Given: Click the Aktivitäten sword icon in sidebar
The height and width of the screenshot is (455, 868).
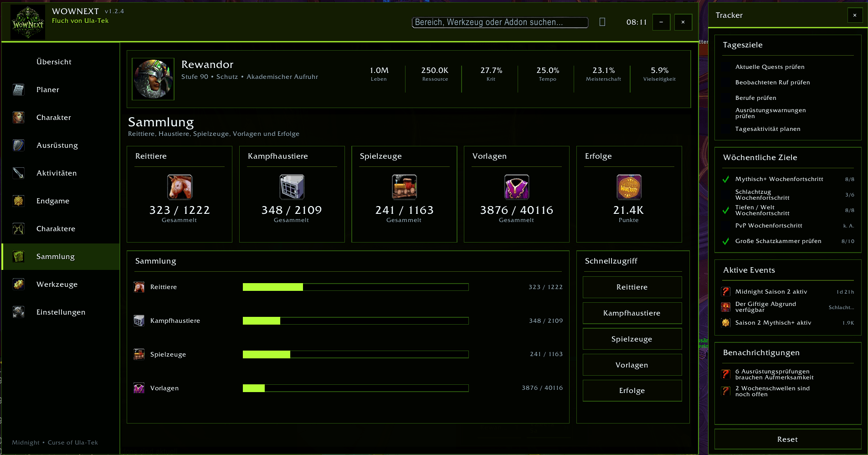Looking at the screenshot, I should click(19, 173).
